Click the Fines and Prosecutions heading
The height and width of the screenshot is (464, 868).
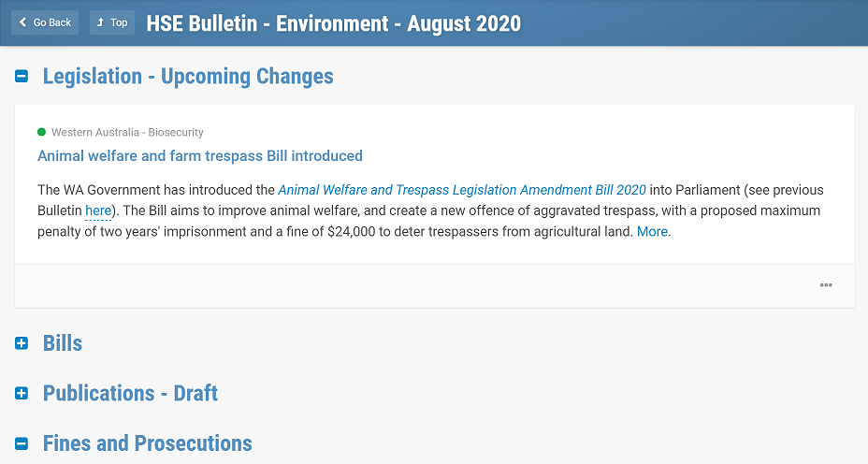pos(147,443)
